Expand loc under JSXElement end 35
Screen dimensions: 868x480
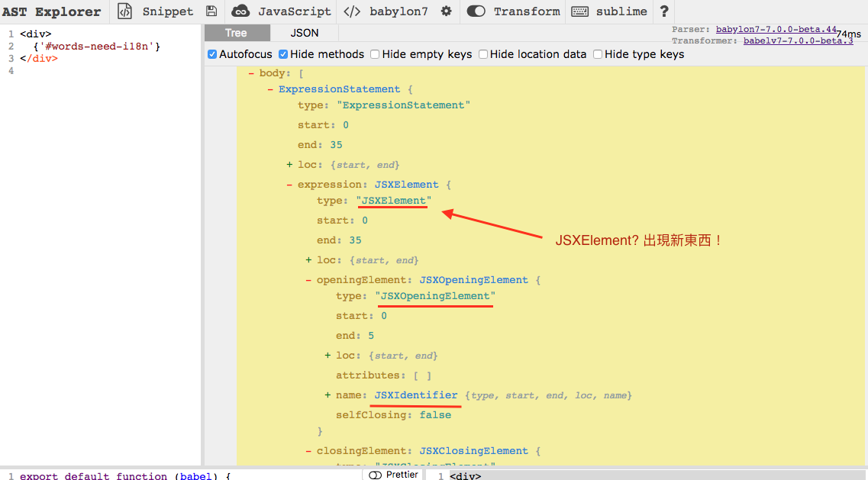click(x=308, y=259)
